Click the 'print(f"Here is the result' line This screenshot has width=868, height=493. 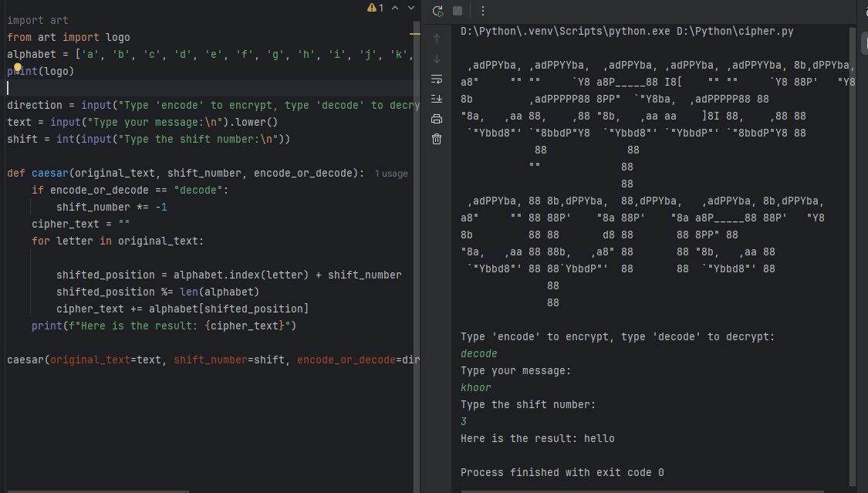point(164,326)
